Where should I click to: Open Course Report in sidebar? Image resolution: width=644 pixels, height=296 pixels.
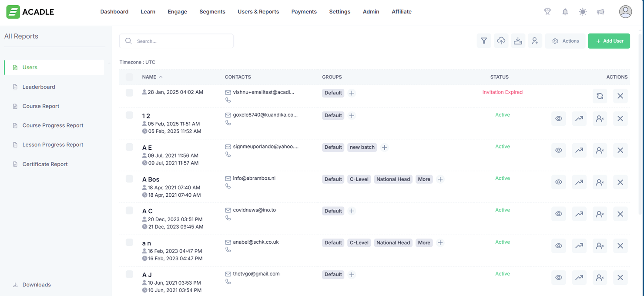click(41, 106)
